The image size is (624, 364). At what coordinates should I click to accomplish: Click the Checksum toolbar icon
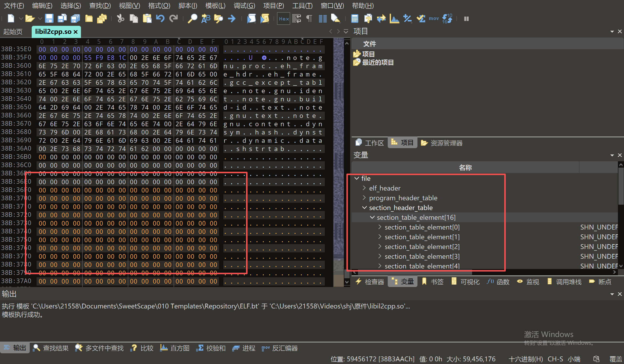coord(420,19)
